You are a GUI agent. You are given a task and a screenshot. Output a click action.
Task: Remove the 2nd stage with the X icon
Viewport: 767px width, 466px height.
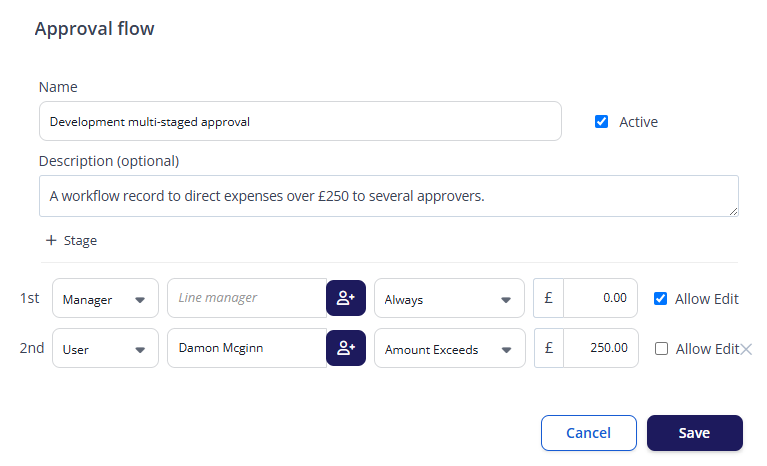746,349
